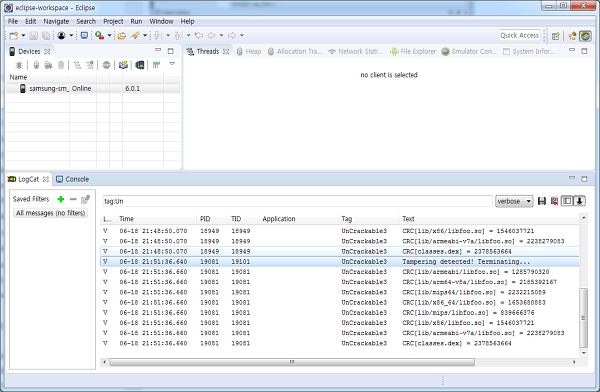The image size is (600, 392).
Task: Click the Forward navigation arrow icon
Action: [232, 36]
